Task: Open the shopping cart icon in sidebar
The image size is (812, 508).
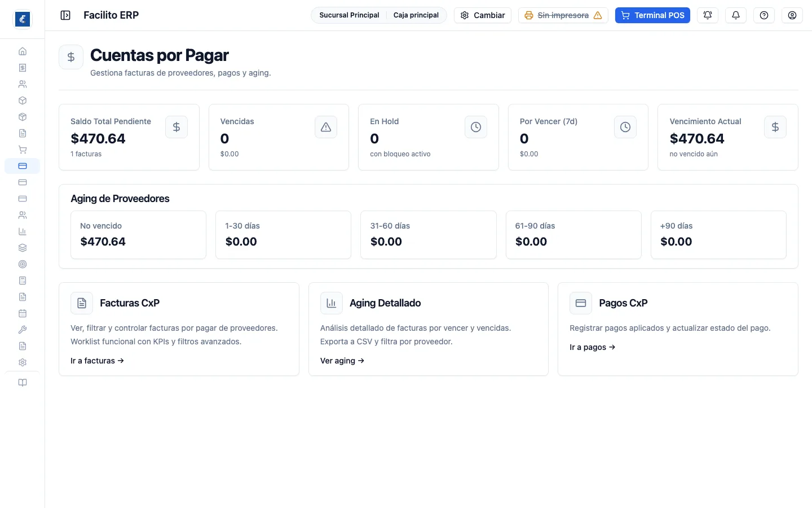Action: click(x=23, y=150)
